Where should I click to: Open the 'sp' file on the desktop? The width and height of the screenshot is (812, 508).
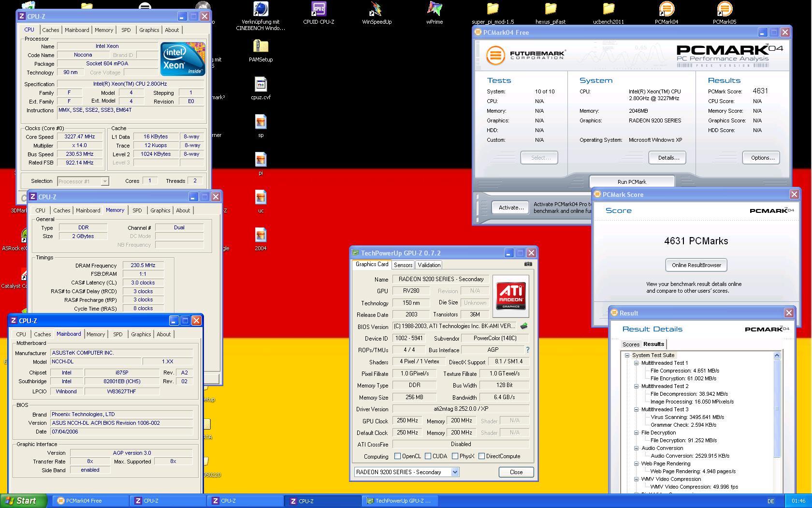tap(261, 126)
